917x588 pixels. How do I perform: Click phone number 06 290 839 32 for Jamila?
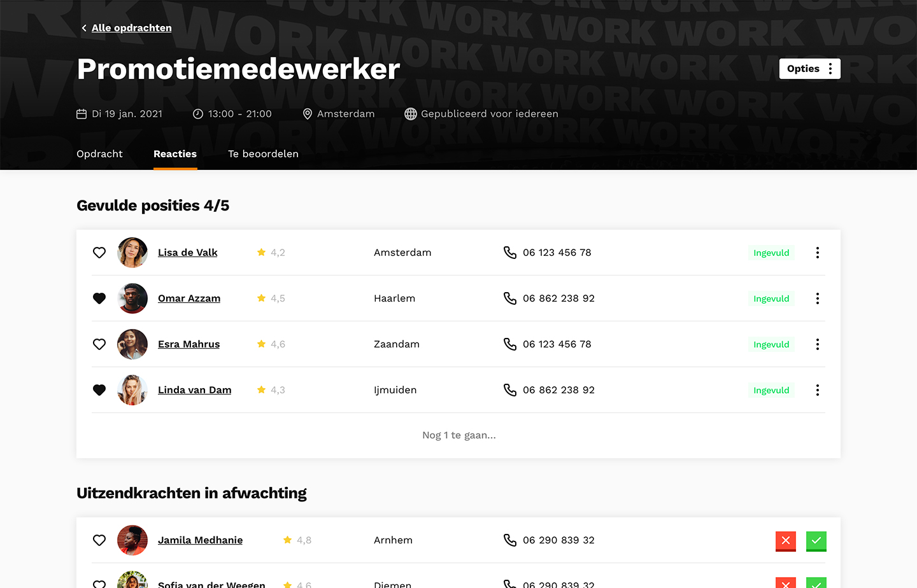pyautogui.click(x=558, y=540)
